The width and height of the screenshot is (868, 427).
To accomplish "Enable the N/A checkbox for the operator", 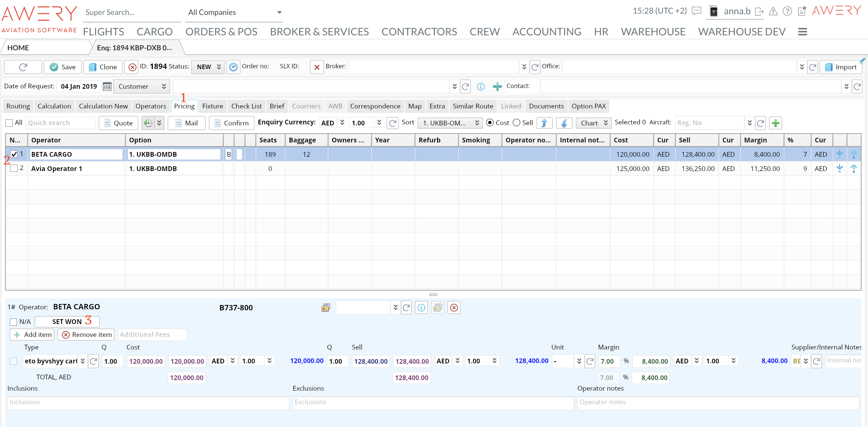I will tap(14, 322).
